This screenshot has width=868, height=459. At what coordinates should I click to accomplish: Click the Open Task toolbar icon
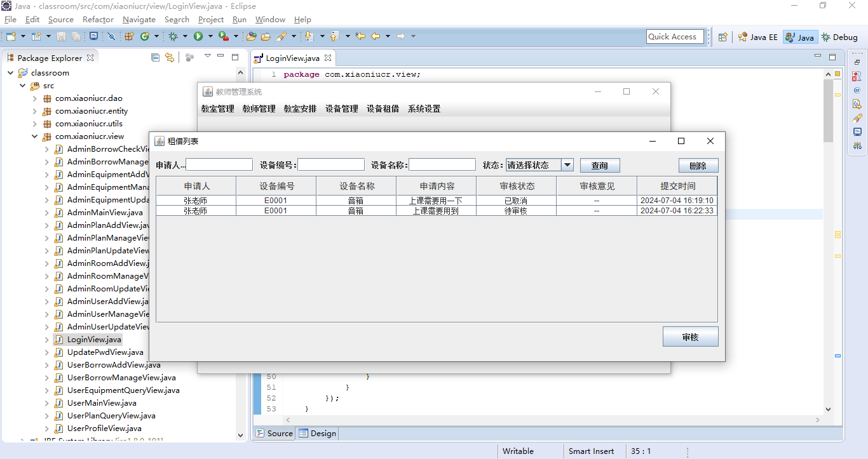(x=266, y=37)
